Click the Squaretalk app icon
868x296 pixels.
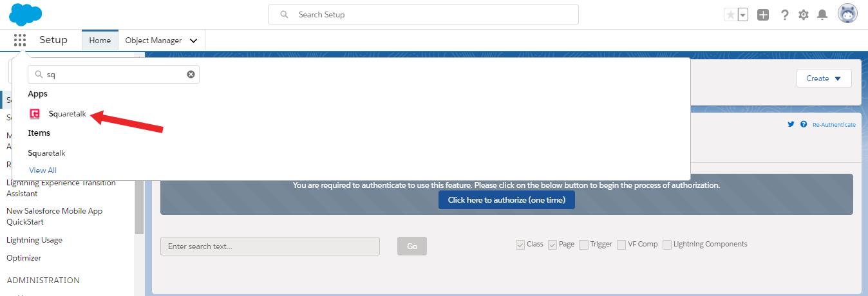(35, 114)
